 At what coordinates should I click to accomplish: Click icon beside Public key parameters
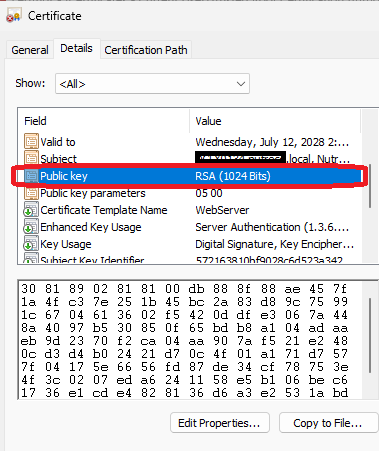pyautogui.click(x=31, y=193)
